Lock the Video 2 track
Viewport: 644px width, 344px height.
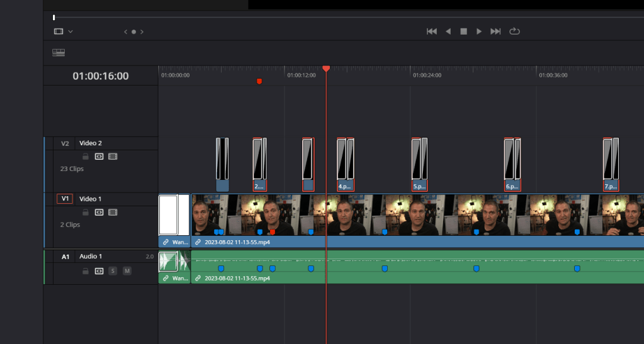(86, 157)
